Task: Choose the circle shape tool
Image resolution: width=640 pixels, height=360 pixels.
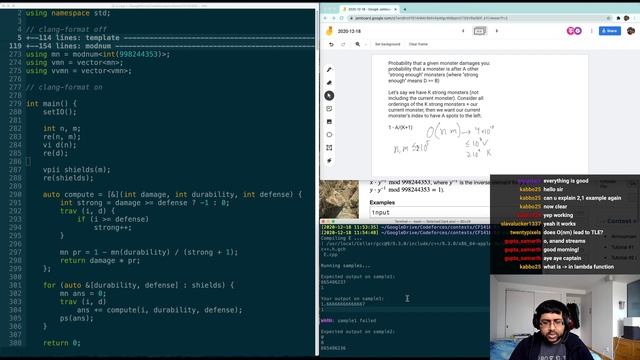Action: (x=329, y=135)
